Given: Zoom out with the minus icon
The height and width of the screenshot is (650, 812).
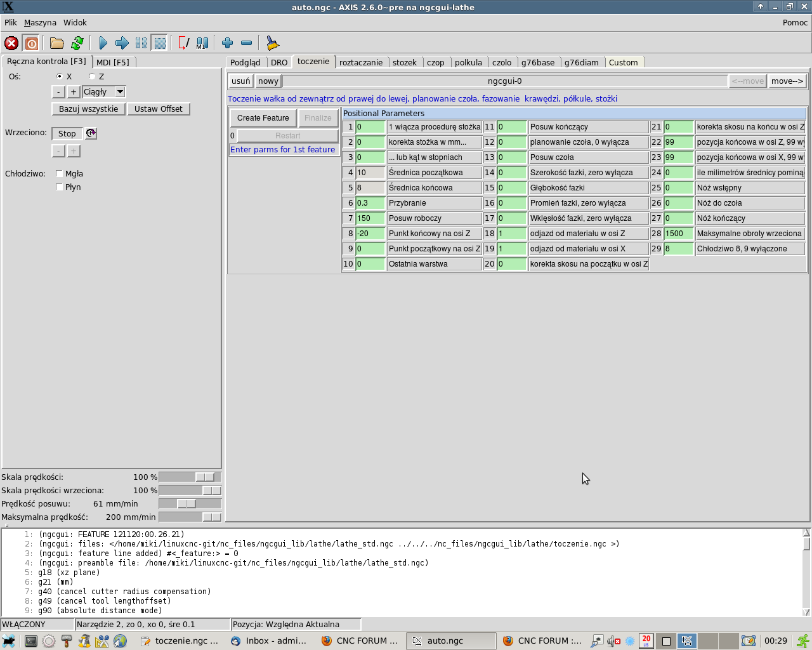Looking at the screenshot, I should click(x=247, y=43).
